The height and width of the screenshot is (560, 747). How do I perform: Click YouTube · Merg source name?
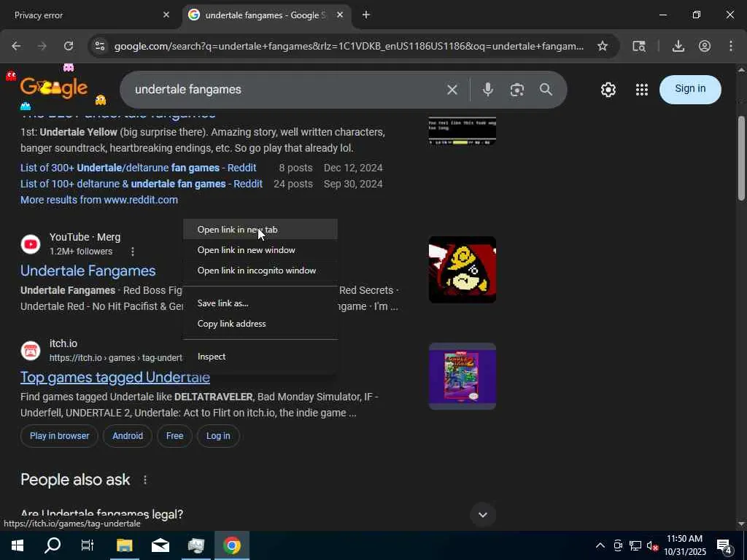pyautogui.click(x=85, y=237)
